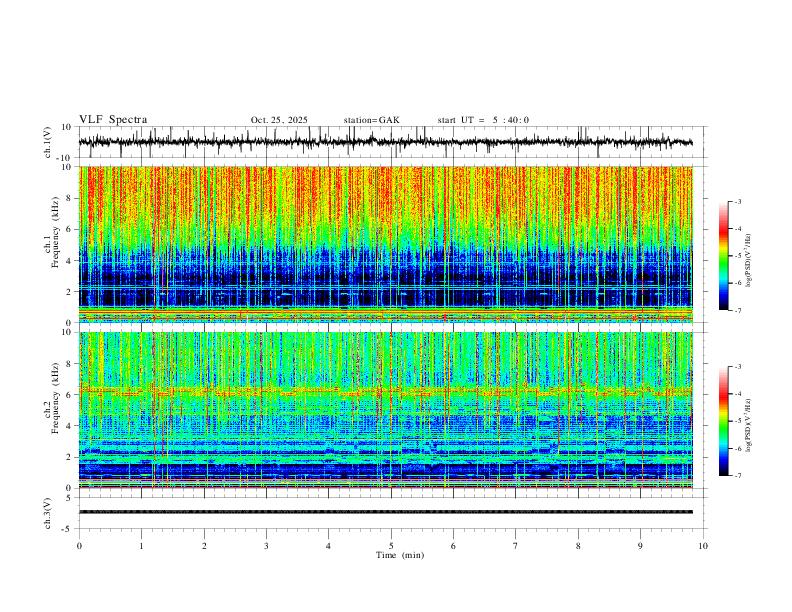Click time axis tick label "6"
The image size is (792, 612).
coord(453,546)
